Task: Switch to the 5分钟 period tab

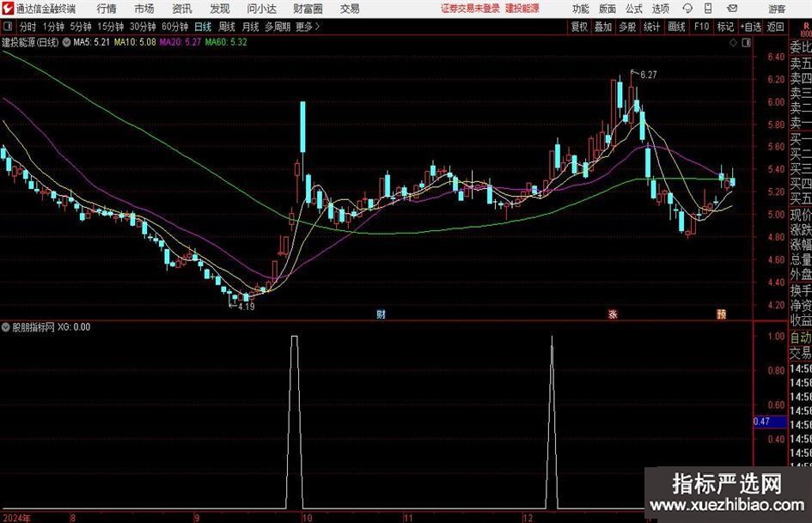Action: click(81, 27)
